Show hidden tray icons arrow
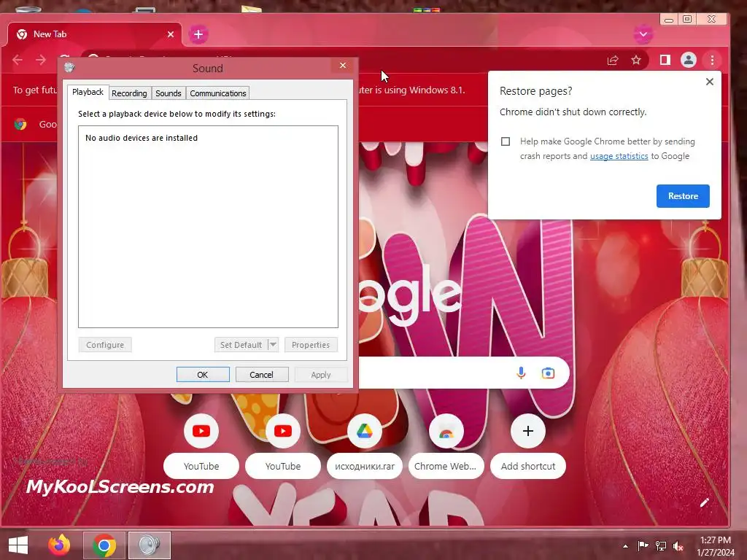 tap(625, 546)
